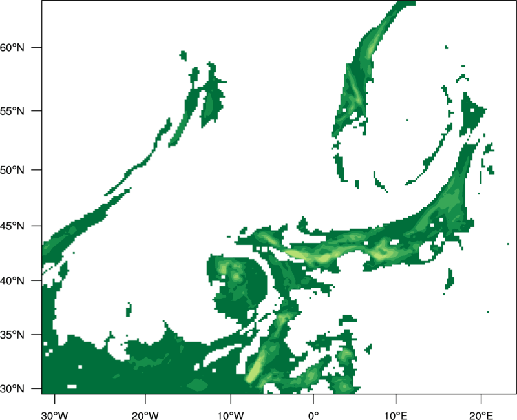Click the 30°N latitude label
This screenshot has height=420, width=517.
pos(12,389)
